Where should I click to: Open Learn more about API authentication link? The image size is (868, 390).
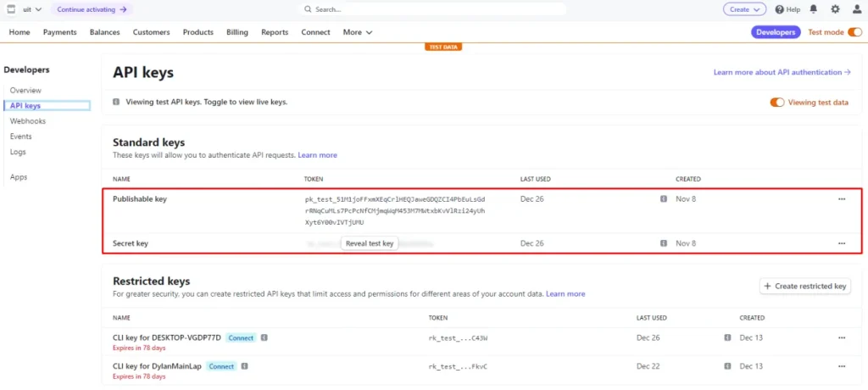coord(782,73)
